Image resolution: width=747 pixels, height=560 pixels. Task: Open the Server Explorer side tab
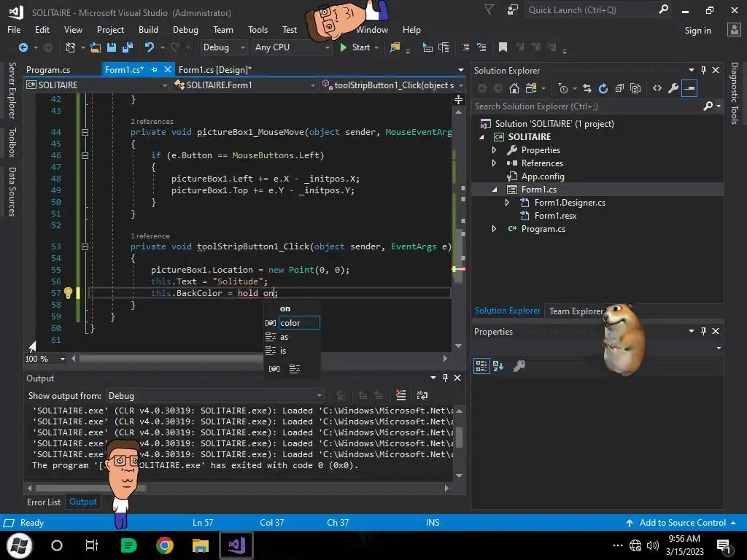12,90
